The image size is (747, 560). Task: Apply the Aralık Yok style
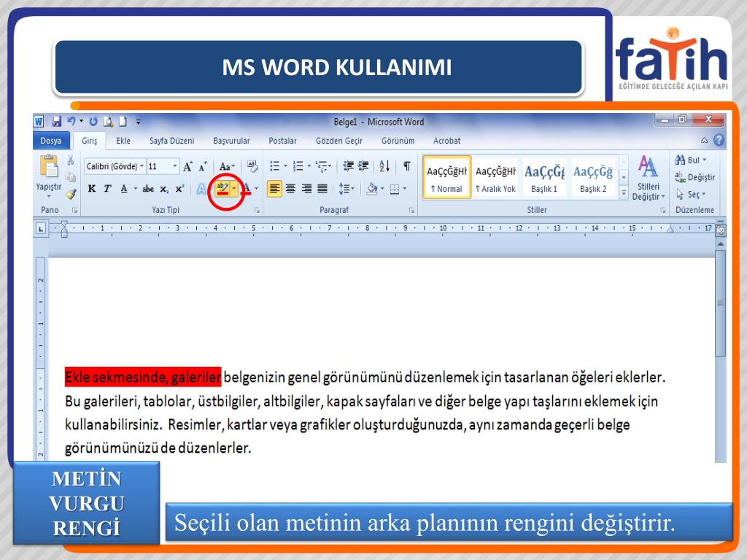tap(495, 176)
